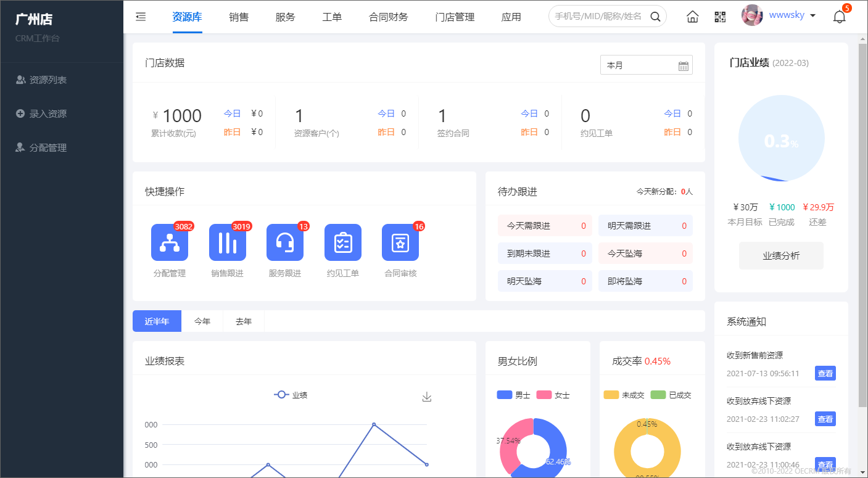This screenshot has width=868, height=478.
Task: Collapse sidebar with the menu fold icon
Action: 141,17
